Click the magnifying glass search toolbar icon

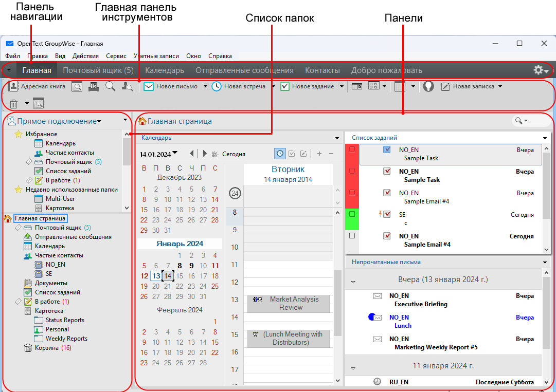tap(110, 86)
